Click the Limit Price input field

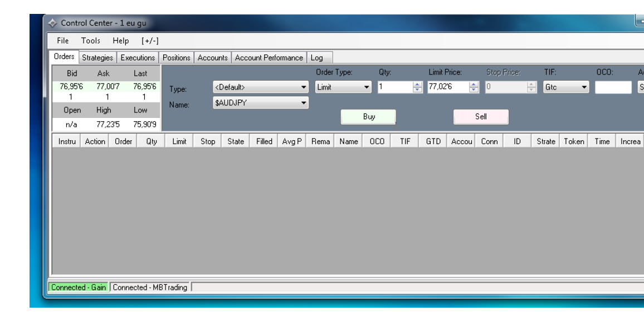(448, 87)
